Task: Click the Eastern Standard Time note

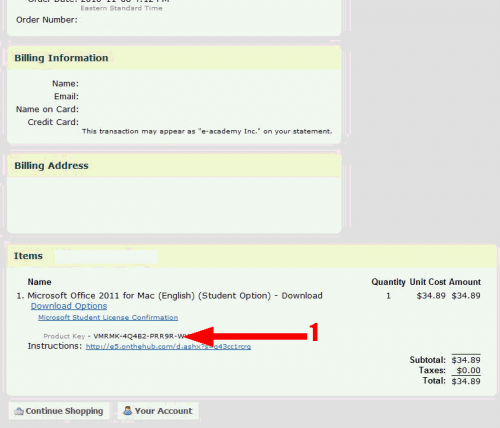Action: click(121, 8)
